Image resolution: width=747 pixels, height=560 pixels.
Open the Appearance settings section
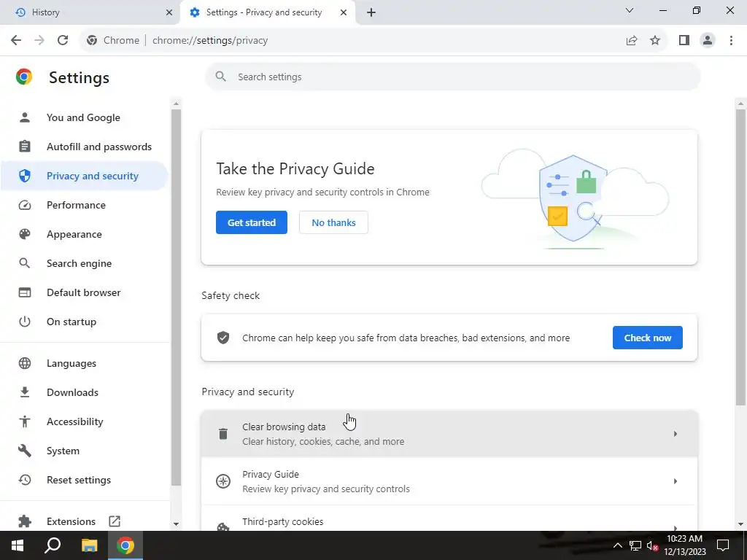pyautogui.click(x=84, y=234)
